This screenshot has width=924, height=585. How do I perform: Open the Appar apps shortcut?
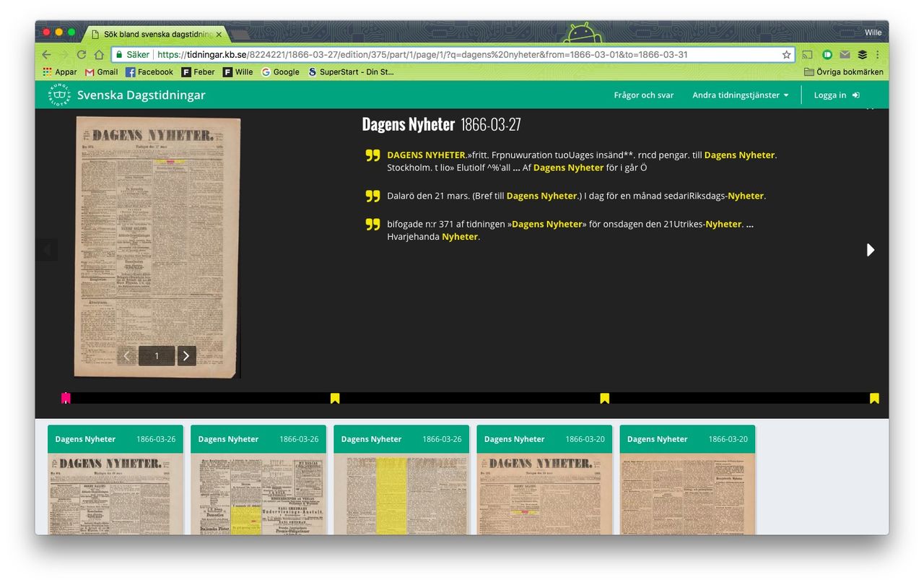[x=60, y=72]
